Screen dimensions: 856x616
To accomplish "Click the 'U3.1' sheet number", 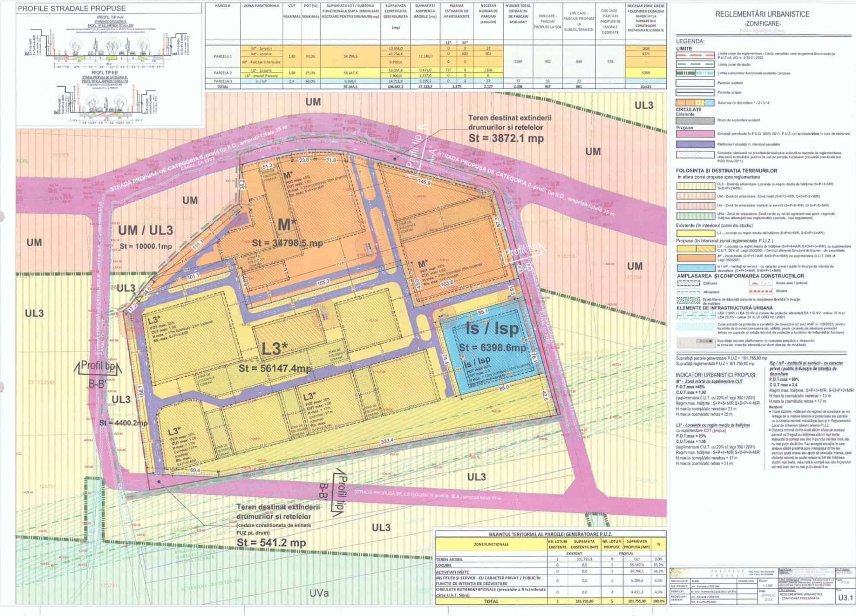I will (x=845, y=598).
